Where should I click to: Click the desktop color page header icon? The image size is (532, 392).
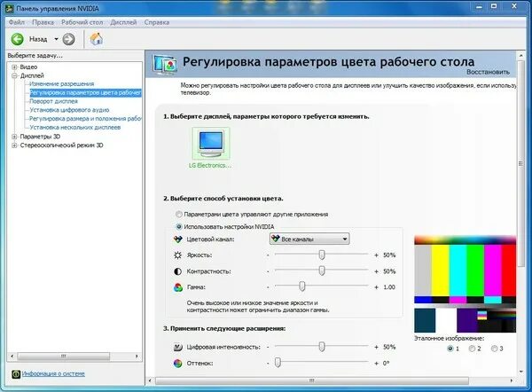pyautogui.click(x=165, y=64)
